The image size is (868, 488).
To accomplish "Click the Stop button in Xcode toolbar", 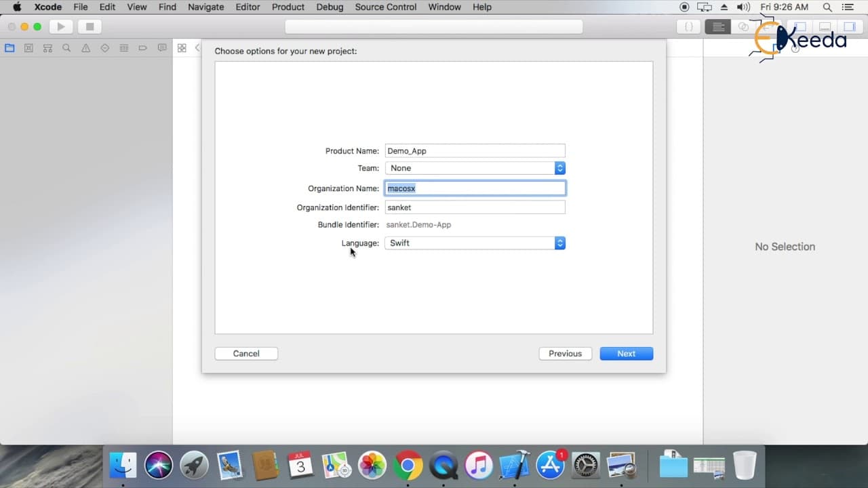I will tap(90, 27).
